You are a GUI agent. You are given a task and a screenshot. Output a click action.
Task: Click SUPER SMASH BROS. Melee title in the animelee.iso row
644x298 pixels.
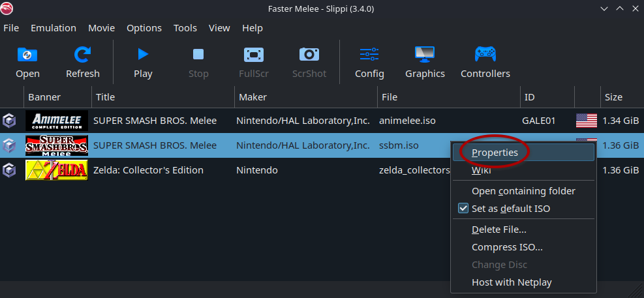click(x=155, y=121)
